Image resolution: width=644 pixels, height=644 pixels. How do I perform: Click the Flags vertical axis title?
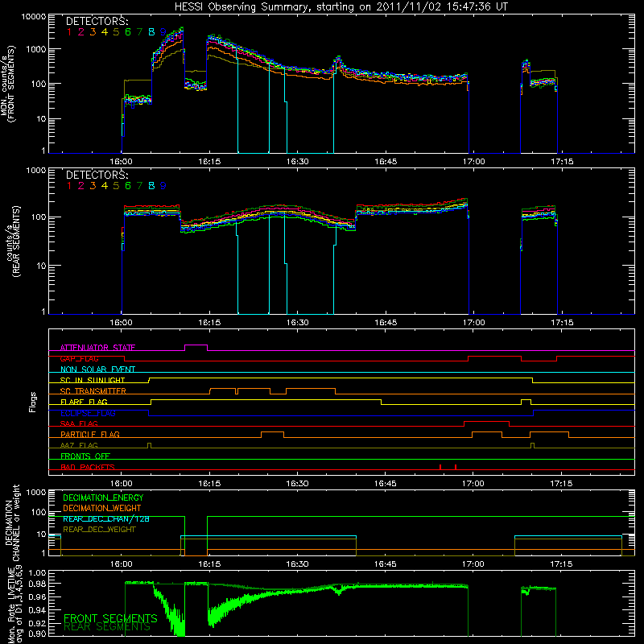click(33, 402)
